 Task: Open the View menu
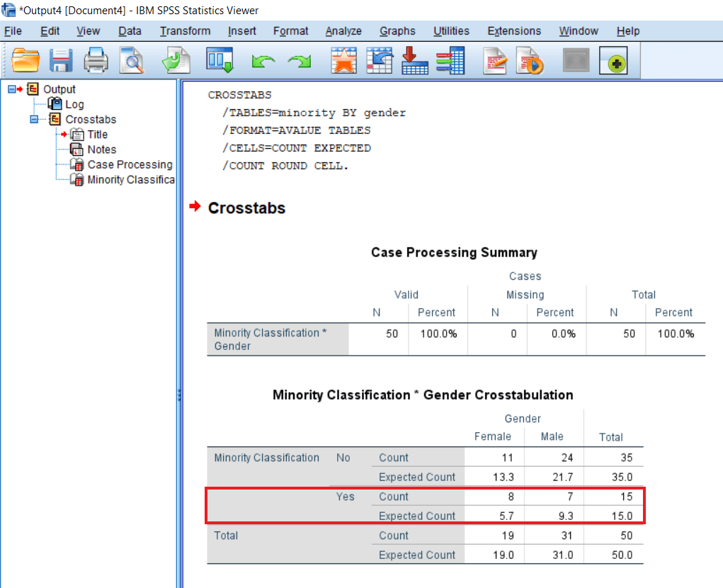coord(88,31)
